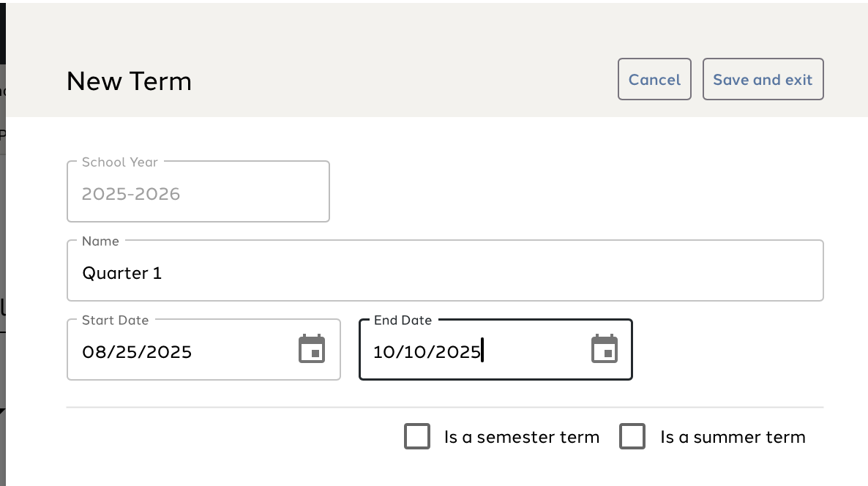
Task: Click the "End Date" field label
Action: coord(403,320)
